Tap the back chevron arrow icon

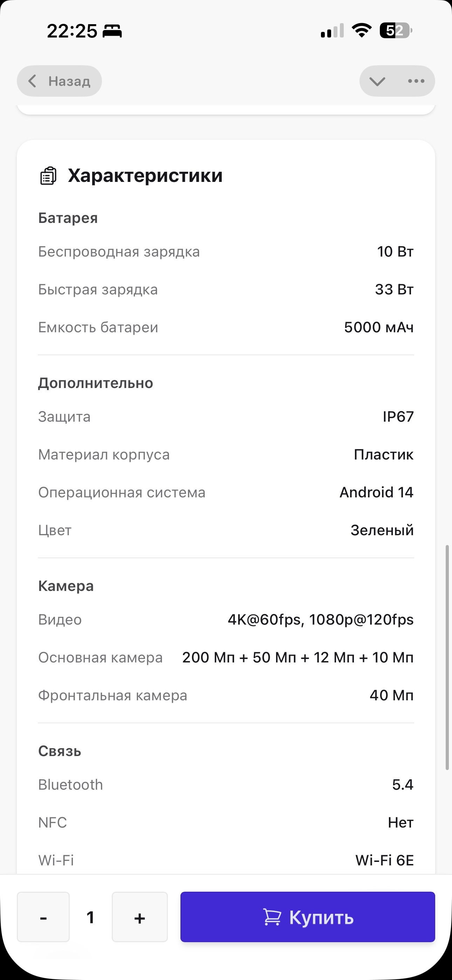click(33, 81)
